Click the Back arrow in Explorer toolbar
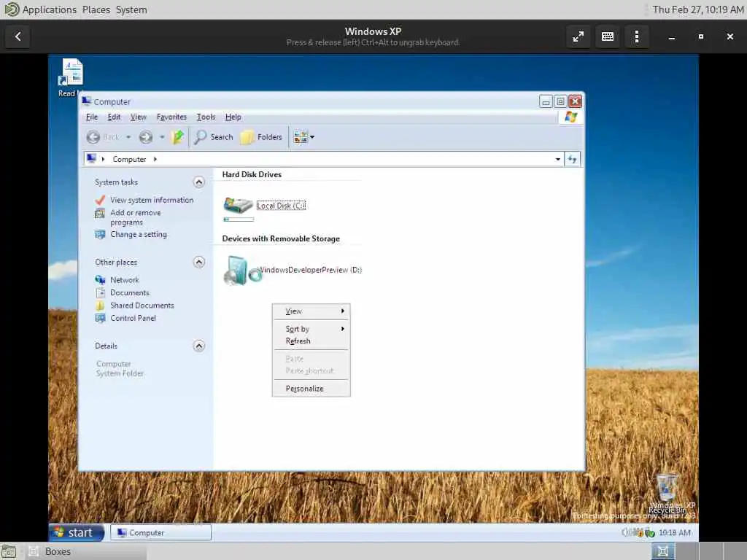 tap(93, 137)
